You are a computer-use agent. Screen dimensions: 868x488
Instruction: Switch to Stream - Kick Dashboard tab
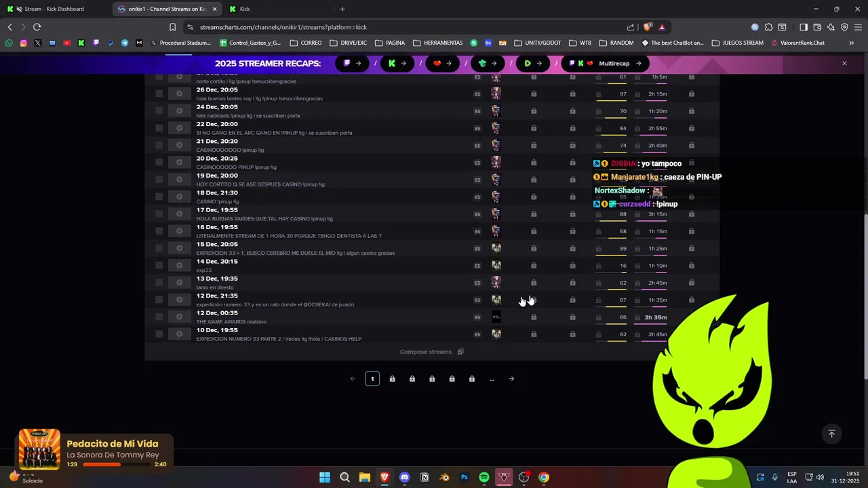[x=56, y=9]
